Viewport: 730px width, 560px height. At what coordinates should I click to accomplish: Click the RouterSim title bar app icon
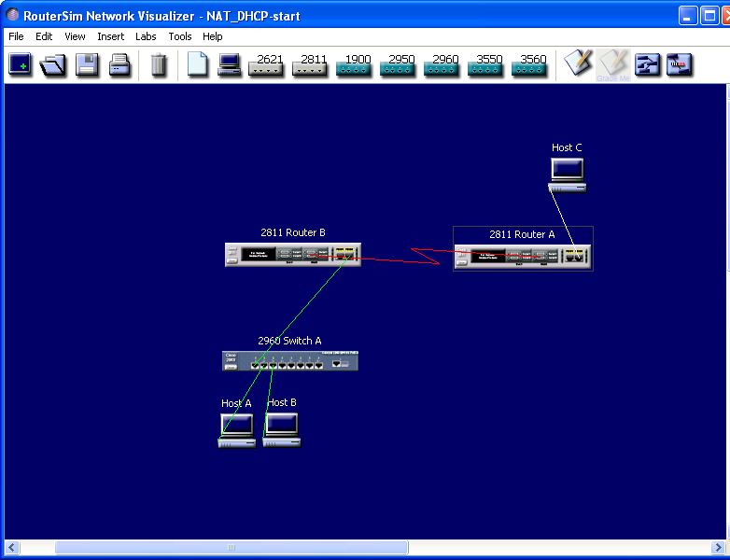12,15
